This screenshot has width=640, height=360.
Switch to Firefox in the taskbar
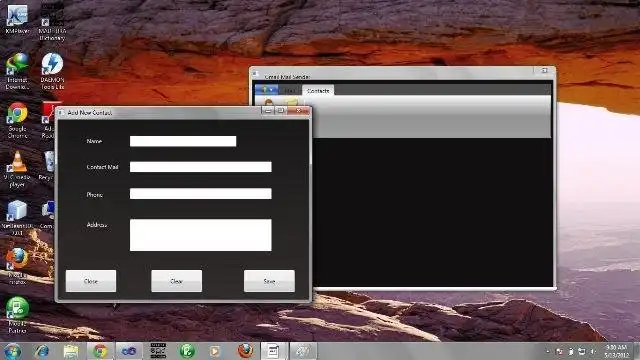(x=245, y=351)
